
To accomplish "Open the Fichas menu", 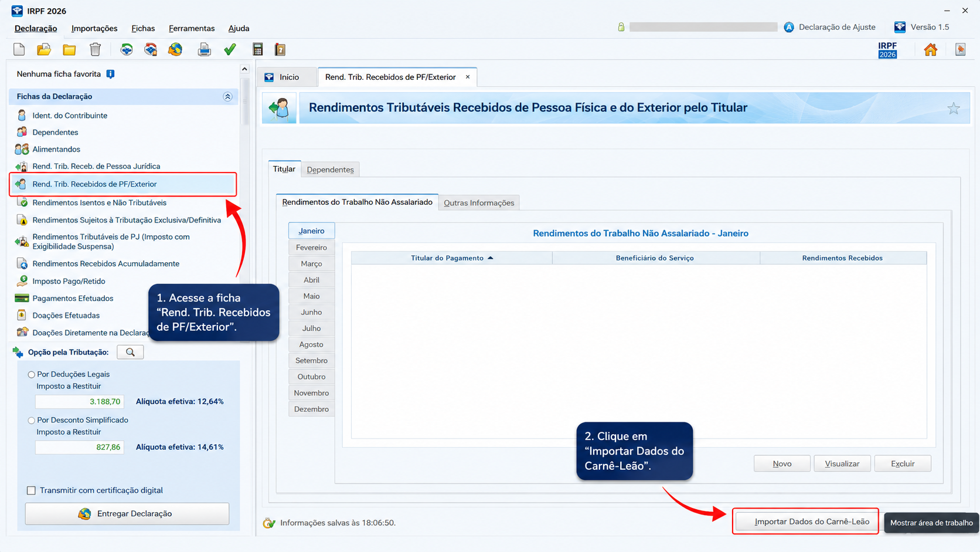I will (x=143, y=28).
